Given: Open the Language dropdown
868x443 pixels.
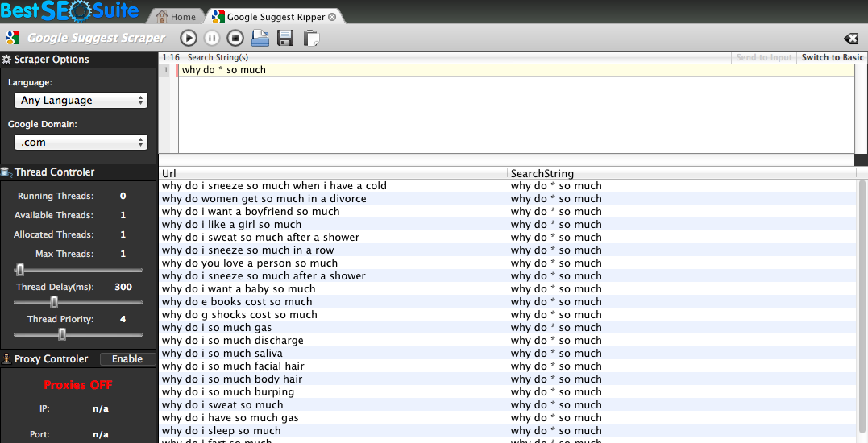Looking at the screenshot, I should (x=81, y=100).
